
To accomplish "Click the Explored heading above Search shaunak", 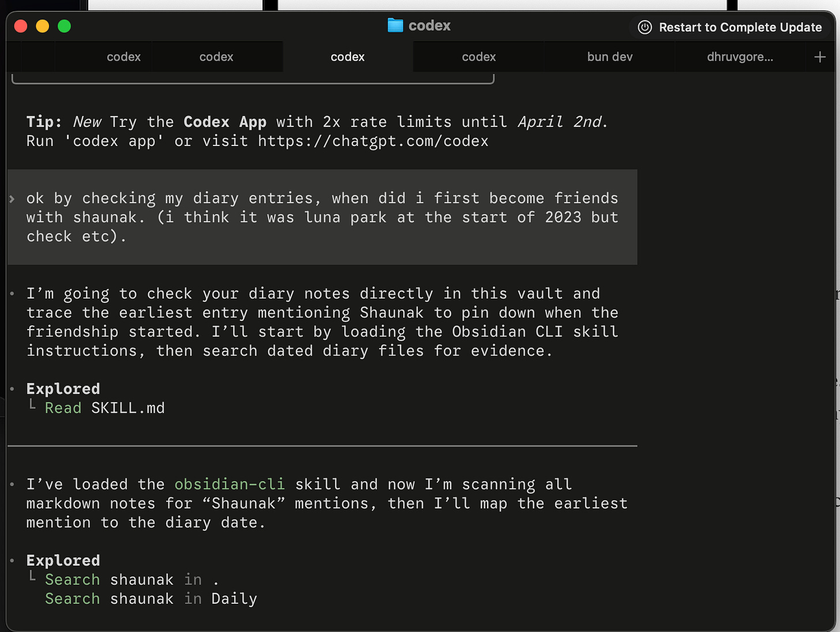I will (x=63, y=560).
